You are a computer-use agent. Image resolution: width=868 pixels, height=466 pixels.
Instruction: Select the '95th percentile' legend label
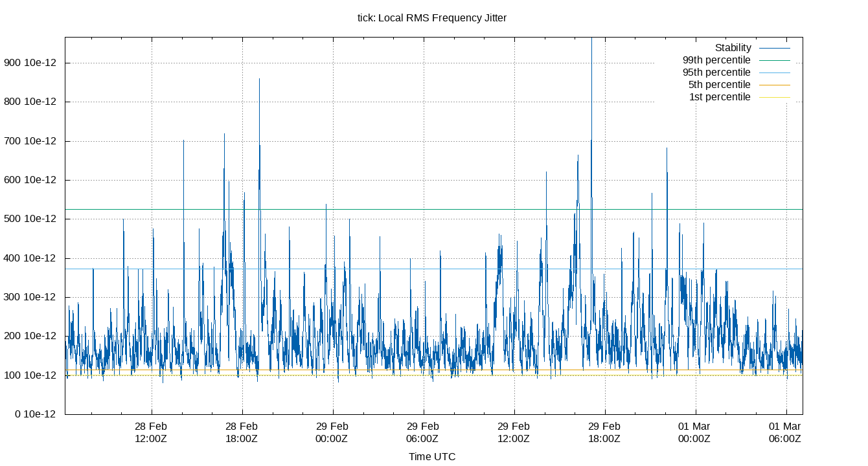click(716, 72)
